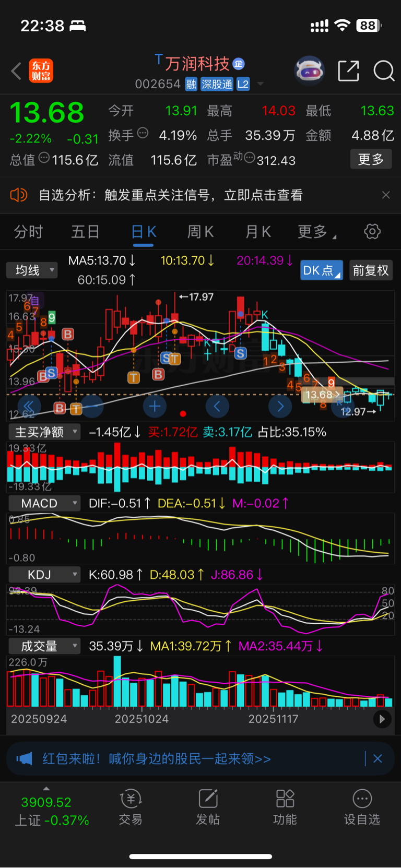Move chart right with arrow button
This screenshot has height=868, width=401.
280,406
